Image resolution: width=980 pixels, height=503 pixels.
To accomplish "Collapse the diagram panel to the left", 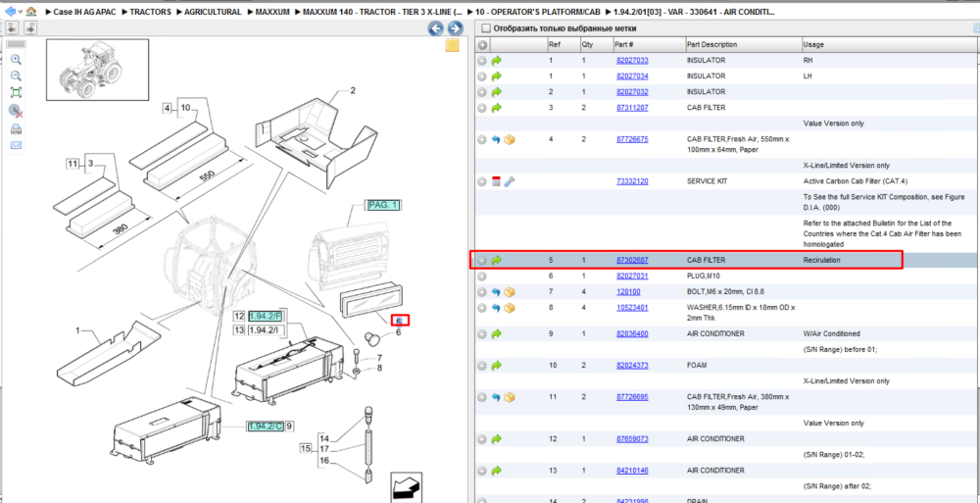I will [12, 27].
